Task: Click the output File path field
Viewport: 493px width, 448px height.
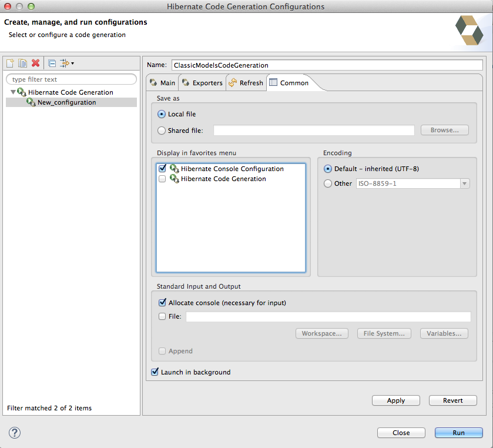Action: pyautogui.click(x=328, y=316)
